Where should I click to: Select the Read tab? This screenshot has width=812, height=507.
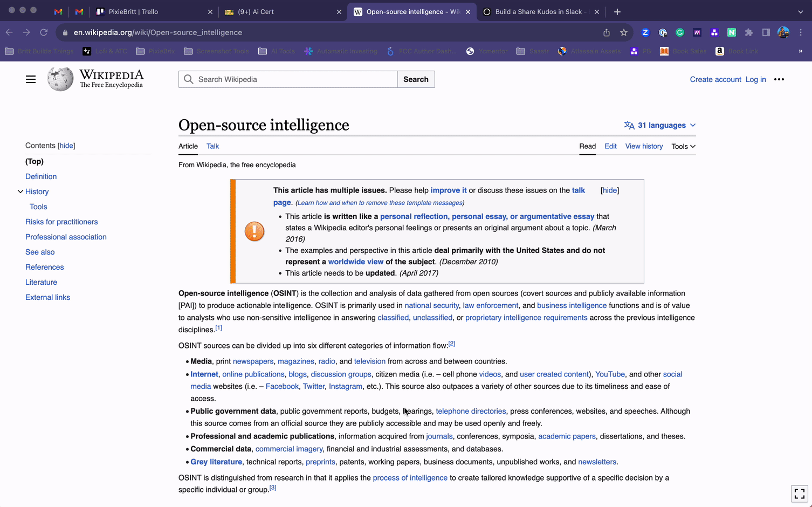pos(587,146)
